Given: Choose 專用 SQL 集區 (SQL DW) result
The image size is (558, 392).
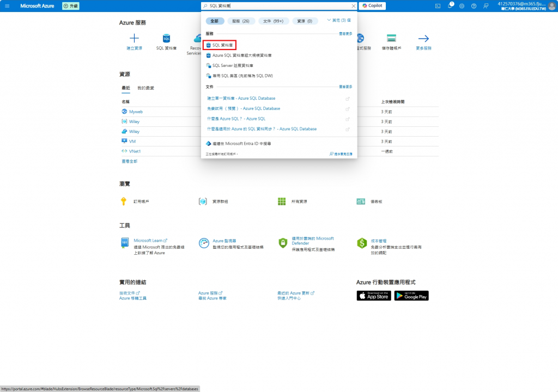Looking at the screenshot, I should (240, 76).
